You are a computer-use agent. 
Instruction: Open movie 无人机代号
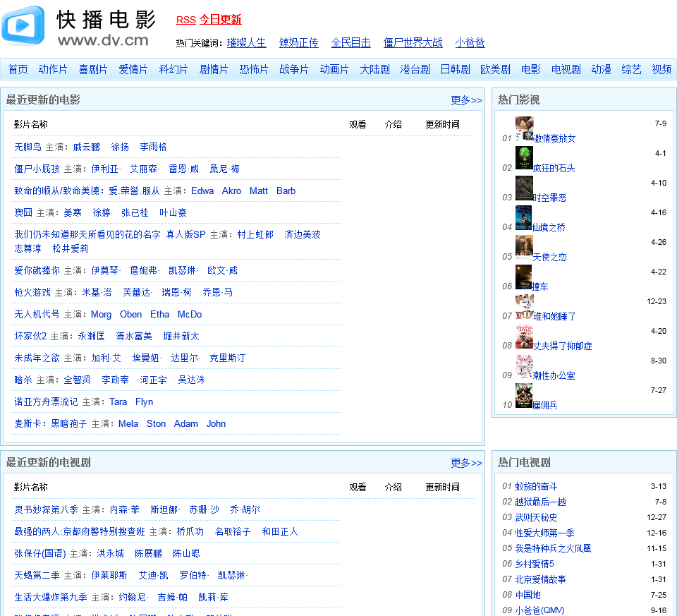click(x=37, y=315)
